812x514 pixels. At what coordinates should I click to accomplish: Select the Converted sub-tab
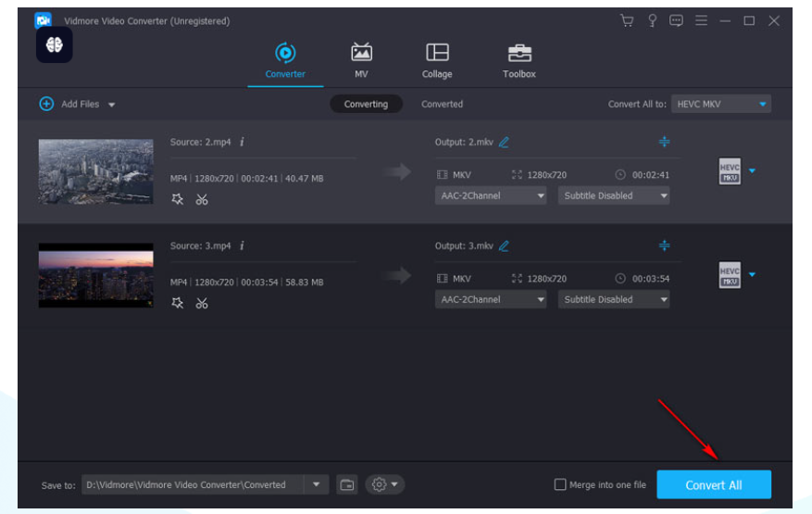tap(442, 104)
